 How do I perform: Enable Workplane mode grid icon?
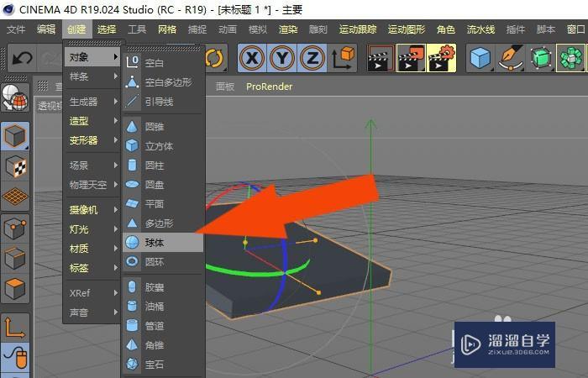pos(15,197)
